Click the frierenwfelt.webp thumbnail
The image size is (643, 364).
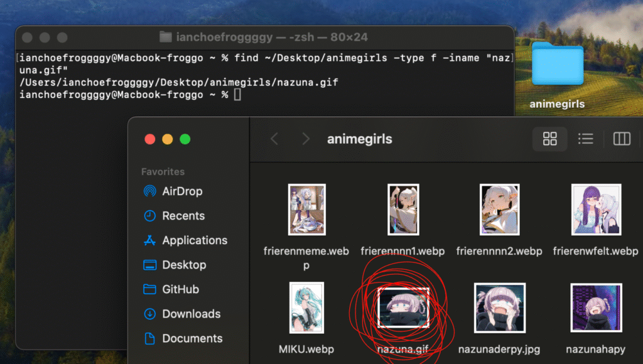[595, 210]
